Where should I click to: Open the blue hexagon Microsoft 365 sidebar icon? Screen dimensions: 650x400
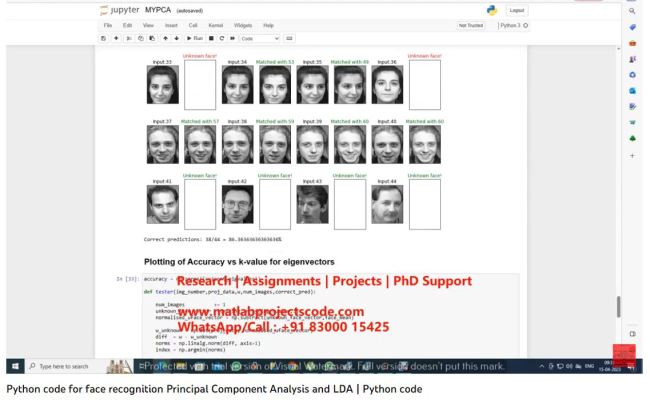click(x=632, y=75)
